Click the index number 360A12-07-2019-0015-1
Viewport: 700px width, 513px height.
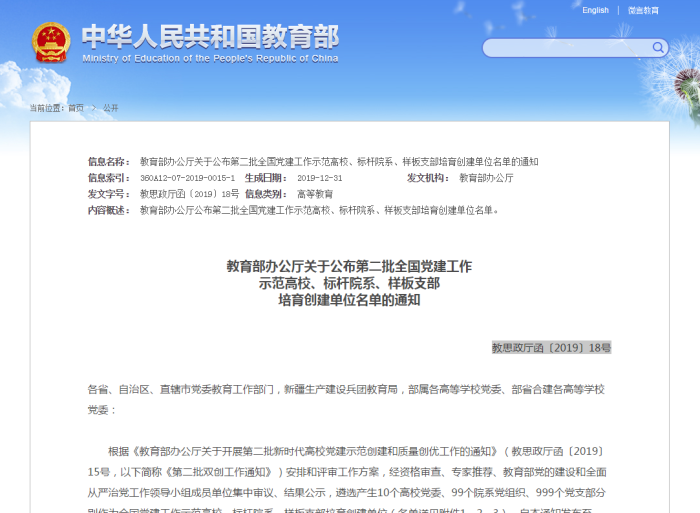coord(188,178)
